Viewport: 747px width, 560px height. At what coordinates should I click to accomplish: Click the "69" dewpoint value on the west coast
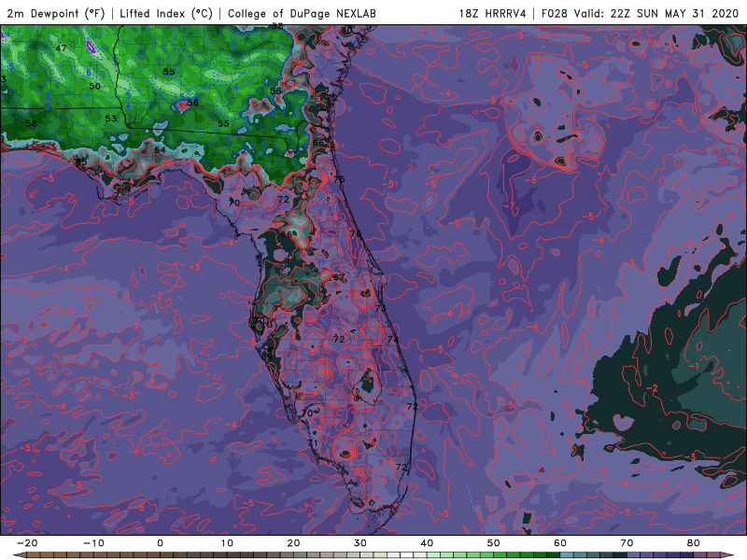[x=267, y=357]
